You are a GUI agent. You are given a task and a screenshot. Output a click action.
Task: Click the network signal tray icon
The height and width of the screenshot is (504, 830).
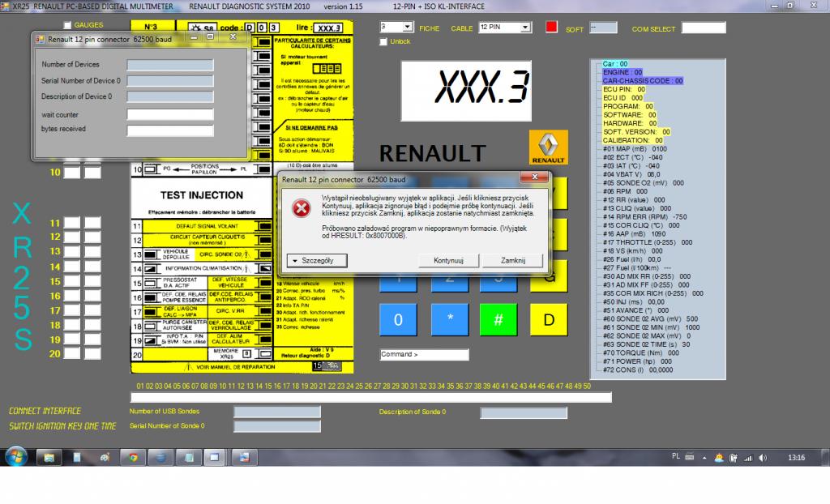(748, 458)
